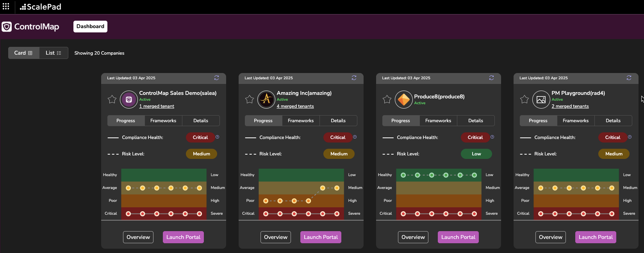The height and width of the screenshot is (253, 644).
Task: Launch Portal for Produce8
Action: (458, 237)
